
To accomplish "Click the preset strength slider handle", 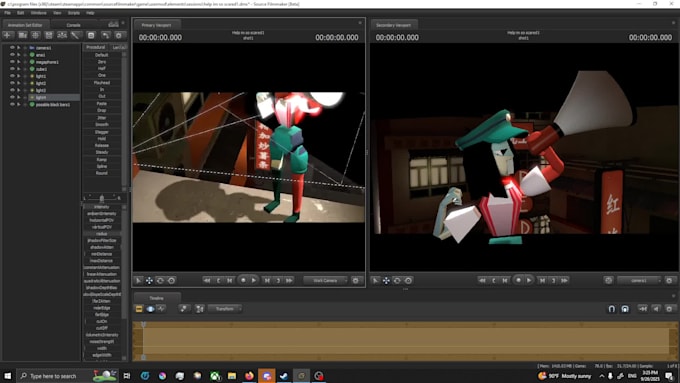I will (102, 198).
